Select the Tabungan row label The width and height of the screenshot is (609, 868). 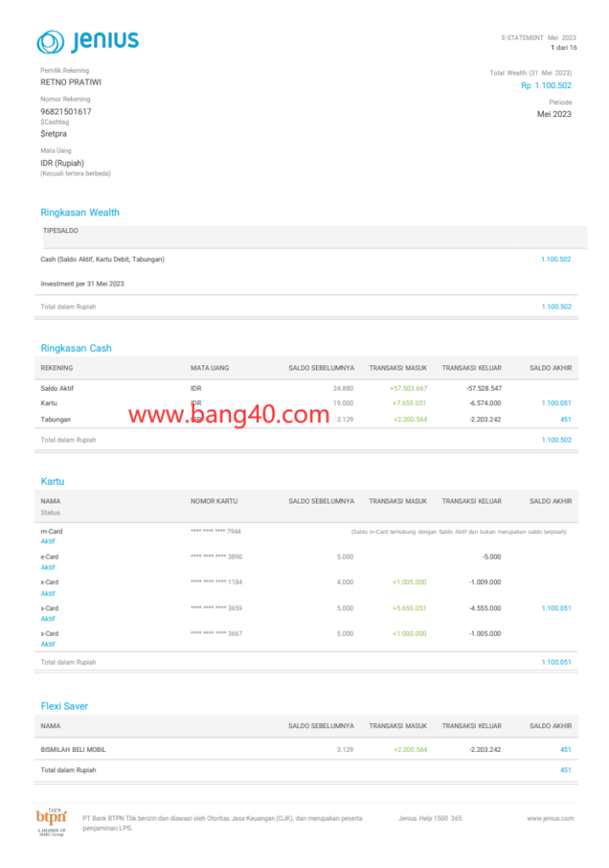[x=55, y=419]
